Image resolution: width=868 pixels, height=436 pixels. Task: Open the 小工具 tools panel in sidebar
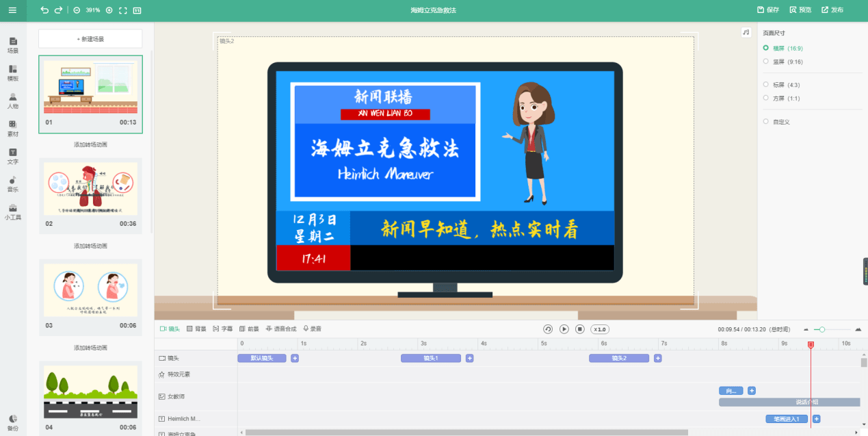pos(13,212)
